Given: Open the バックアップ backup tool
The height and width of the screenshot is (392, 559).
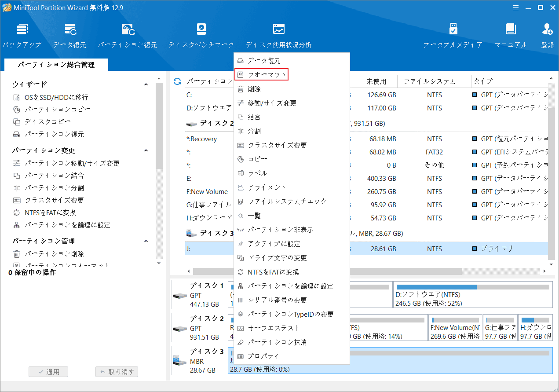Looking at the screenshot, I should 22,36.
